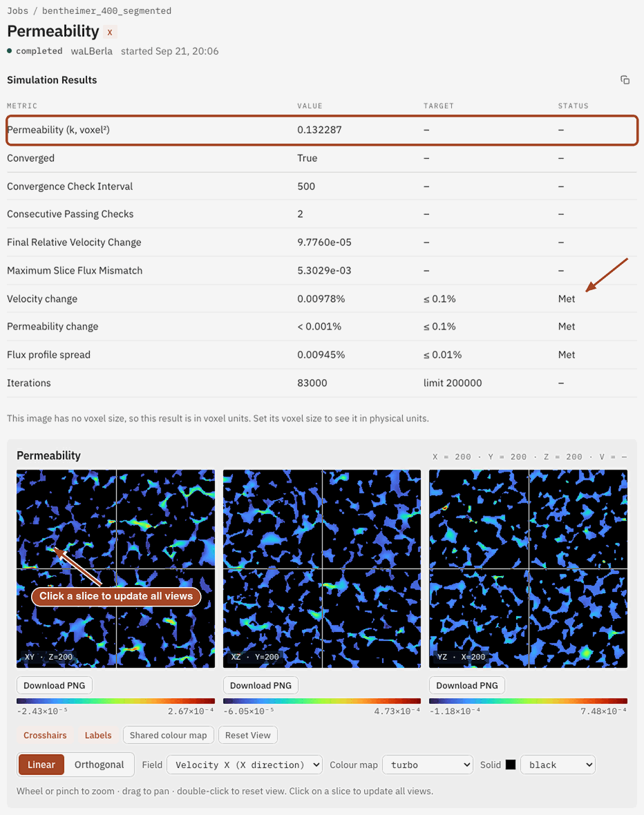Click the started Sep 21, 20:06 timestamp
The width and height of the screenshot is (644, 815).
pos(169,51)
